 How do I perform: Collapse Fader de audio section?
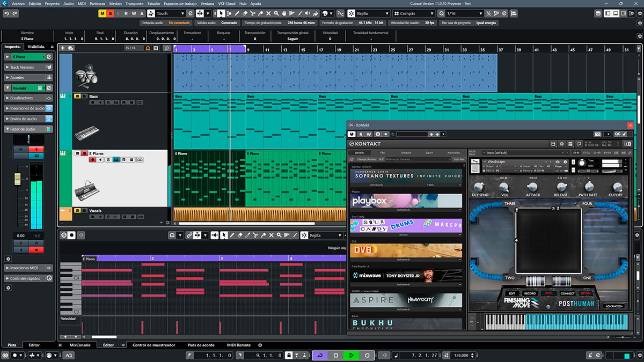pyautogui.click(x=28, y=129)
